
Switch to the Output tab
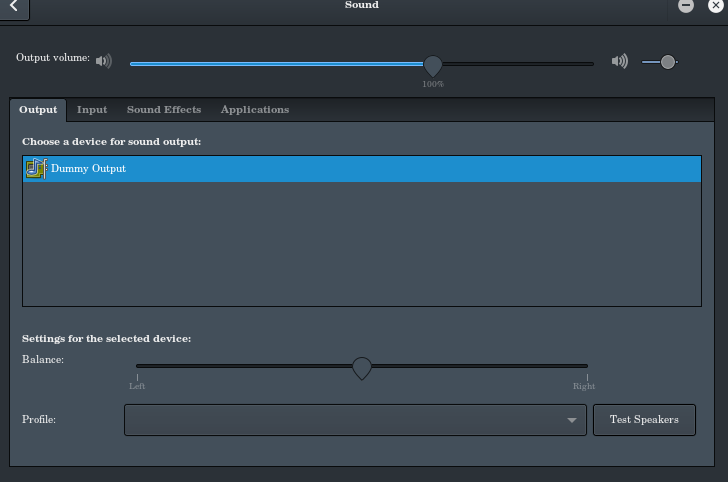tap(38, 110)
